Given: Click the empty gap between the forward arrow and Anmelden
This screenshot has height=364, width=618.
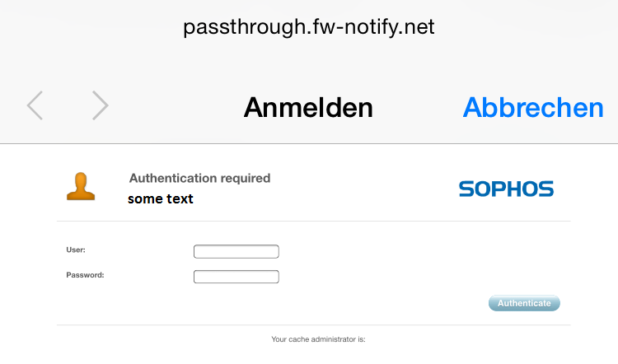Looking at the screenshot, I should tap(175, 107).
